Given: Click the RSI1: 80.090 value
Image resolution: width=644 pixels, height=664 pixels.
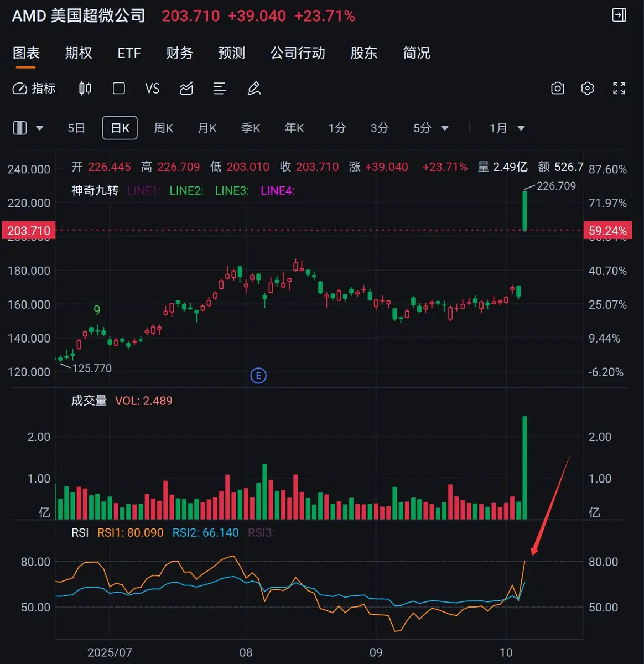Looking at the screenshot, I should tap(131, 533).
